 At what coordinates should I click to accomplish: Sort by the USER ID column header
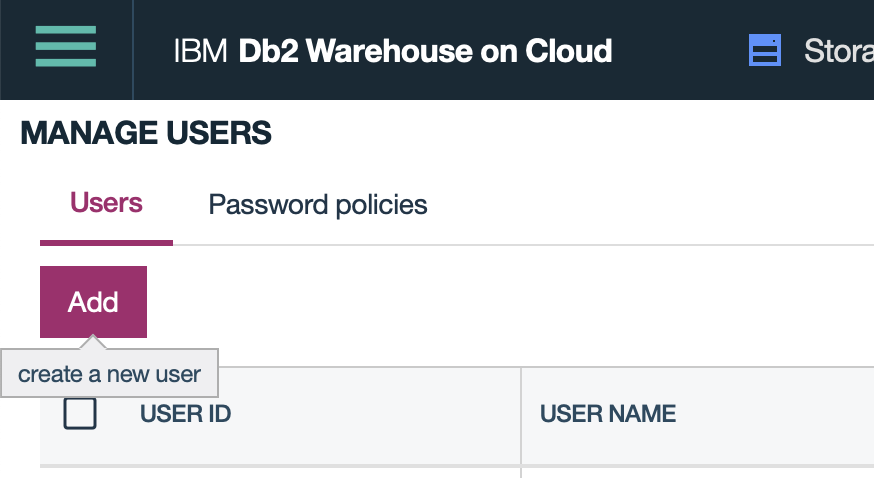pos(185,413)
